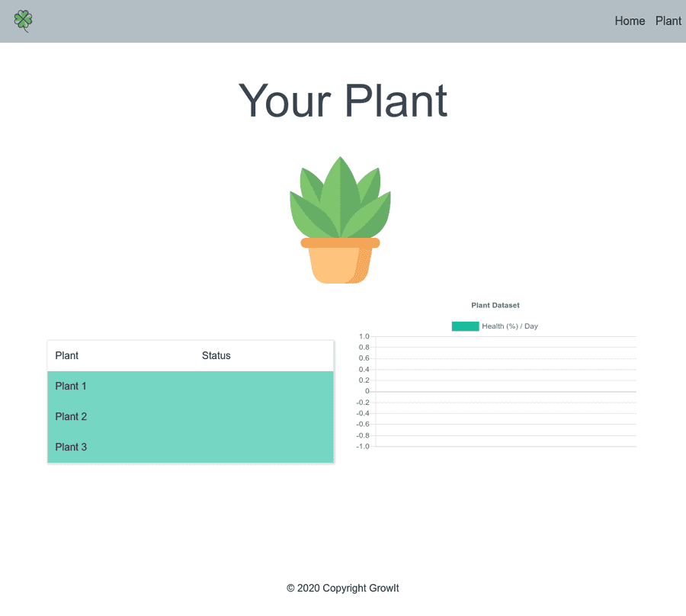This screenshot has height=616, width=686.
Task: Click the 1.0 label on the chart axis
Action: pyautogui.click(x=364, y=336)
